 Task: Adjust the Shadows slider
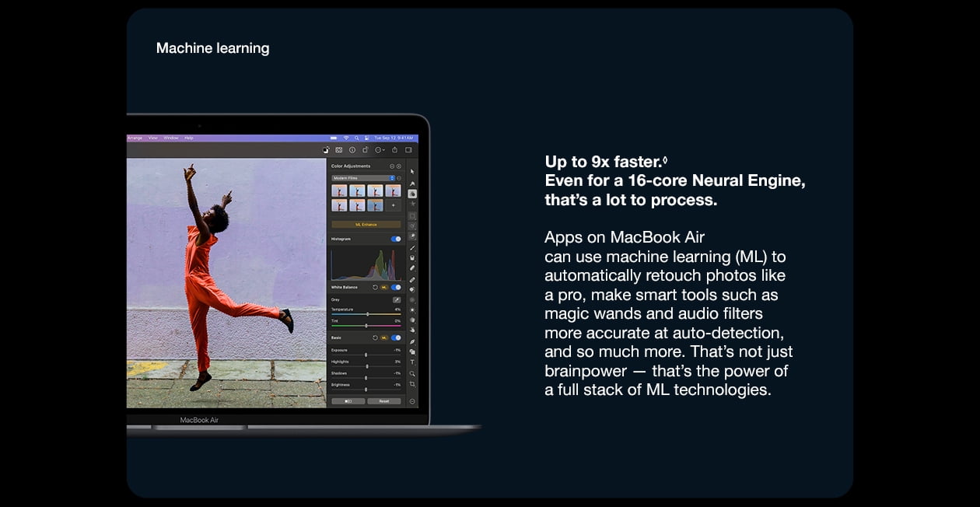tap(366, 378)
